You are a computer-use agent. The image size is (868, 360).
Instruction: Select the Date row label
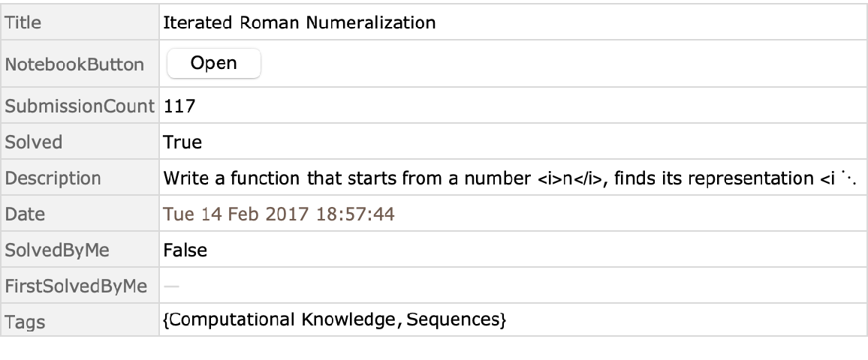point(25,214)
